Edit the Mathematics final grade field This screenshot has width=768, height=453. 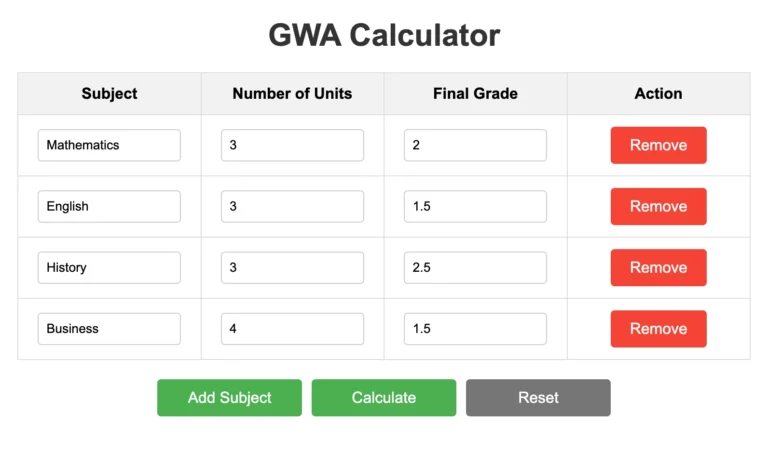(475, 145)
